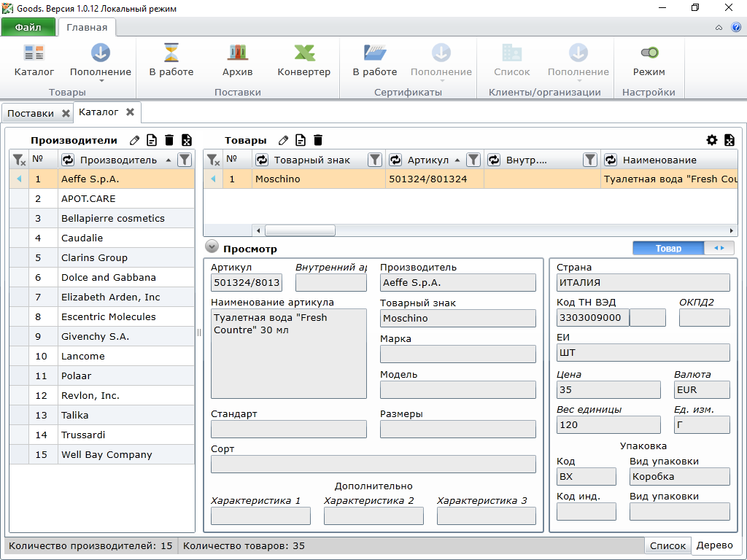This screenshot has height=560, width=747.
Task: Export the Товары table to Excel
Action: [x=729, y=140]
